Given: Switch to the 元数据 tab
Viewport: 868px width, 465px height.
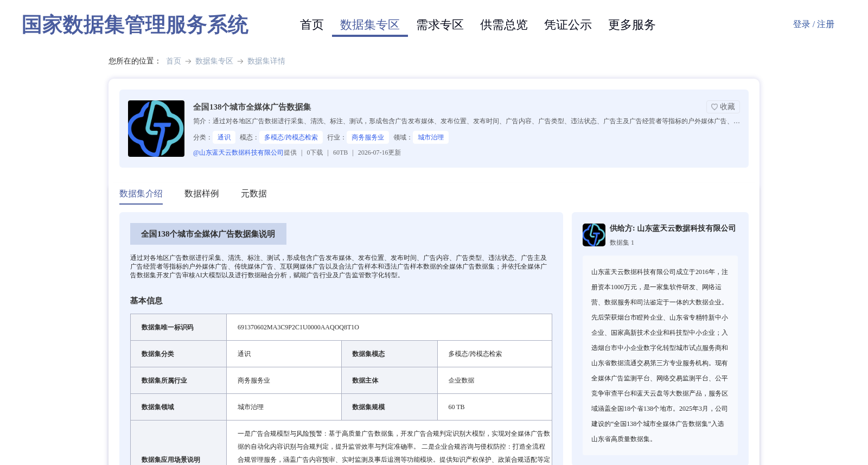Looking at the screenshot, I should 254,194.
